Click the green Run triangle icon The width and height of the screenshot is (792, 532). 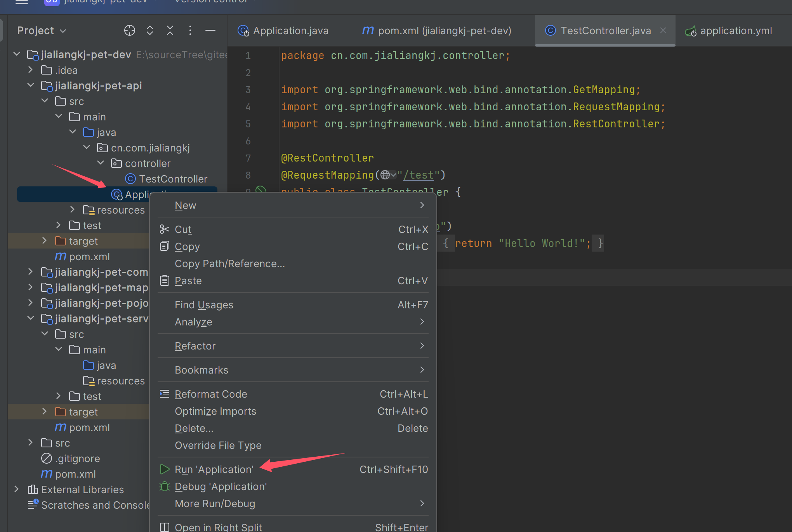click(165, 469)
